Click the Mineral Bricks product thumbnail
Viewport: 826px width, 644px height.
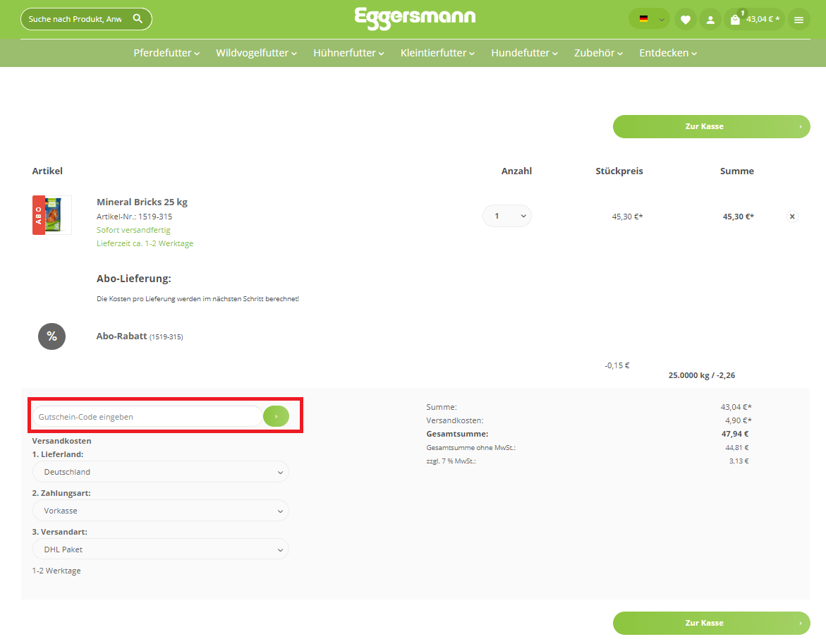[x=51, y=215]
